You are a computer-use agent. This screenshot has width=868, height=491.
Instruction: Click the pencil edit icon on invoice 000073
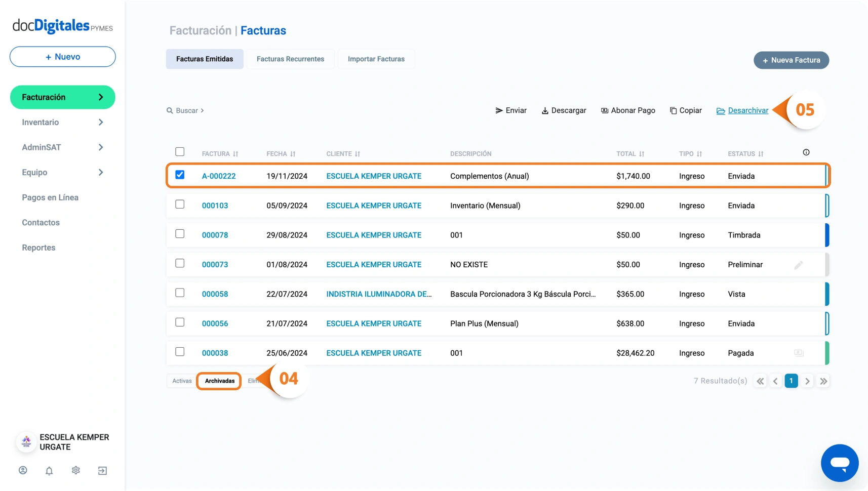coord(799,265)
